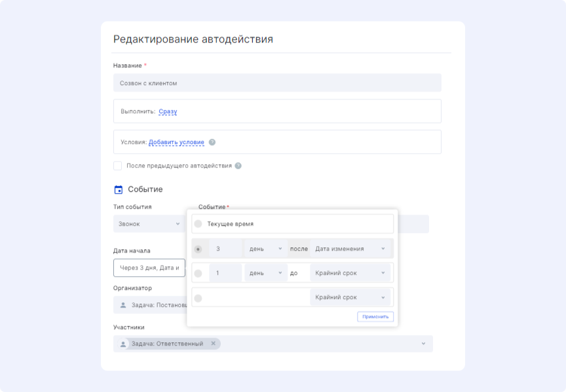Select radio button for 3 день после row
Screen dimensions: 566x392
tap(198, 249)
